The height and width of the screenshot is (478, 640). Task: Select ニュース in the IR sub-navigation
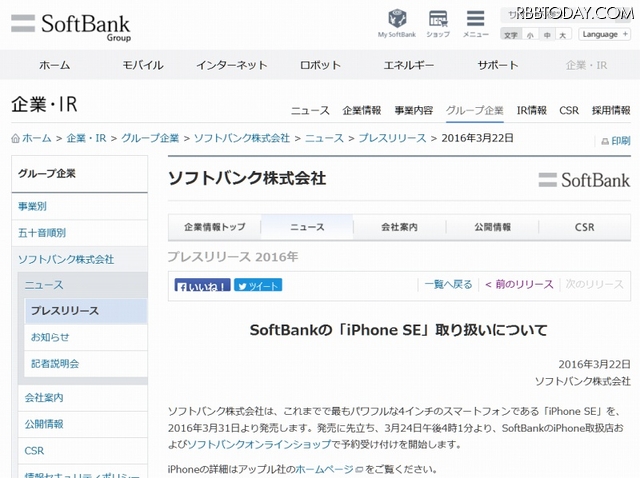(x=310, y=111)
